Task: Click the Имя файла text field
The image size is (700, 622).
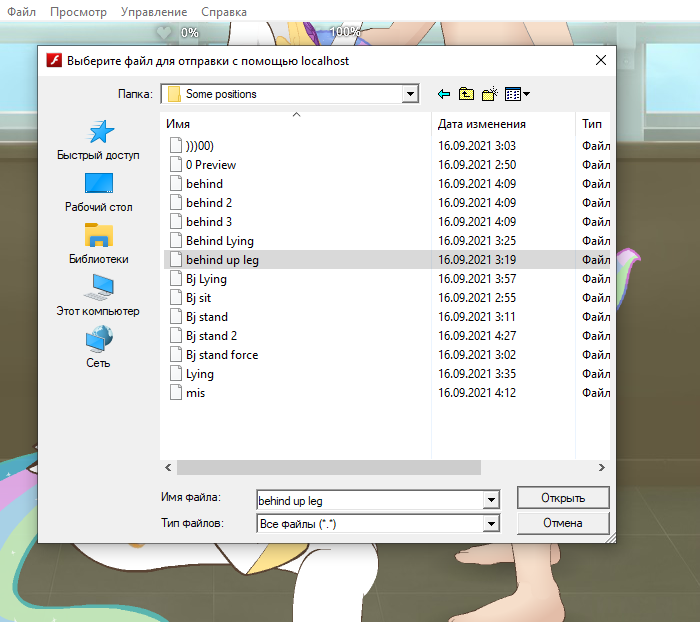Action: 368,499
